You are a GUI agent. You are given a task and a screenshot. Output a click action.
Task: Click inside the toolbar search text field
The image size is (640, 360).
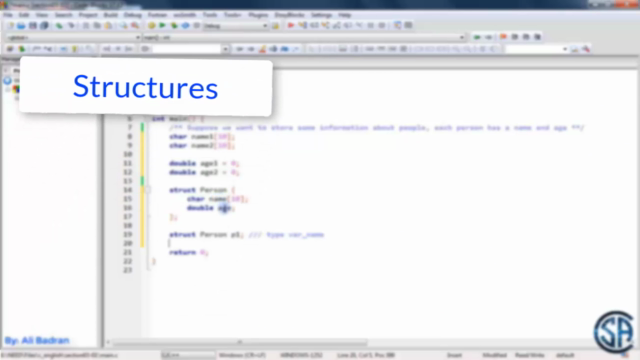pyautogui.click(x=187, y=49)
